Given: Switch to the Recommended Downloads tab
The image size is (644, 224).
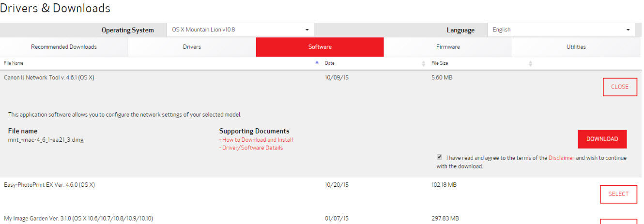Looking at the screenshot, I should click(64, 47).
